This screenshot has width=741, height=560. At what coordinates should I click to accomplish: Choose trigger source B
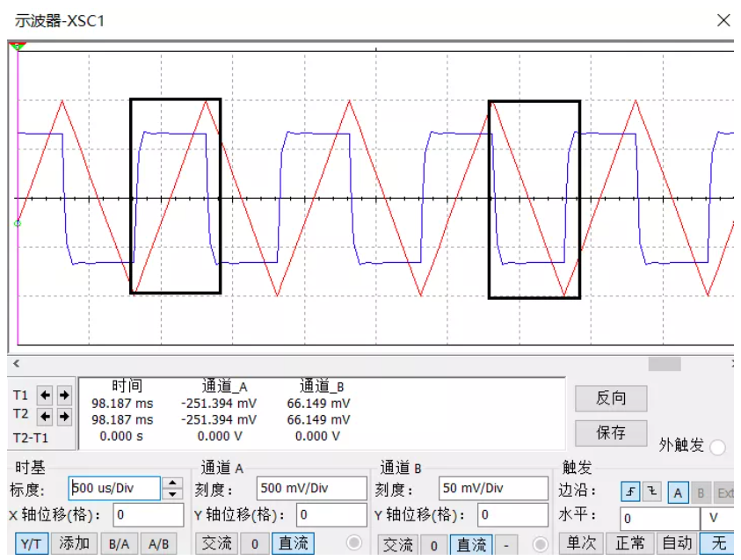click(701, 493)
